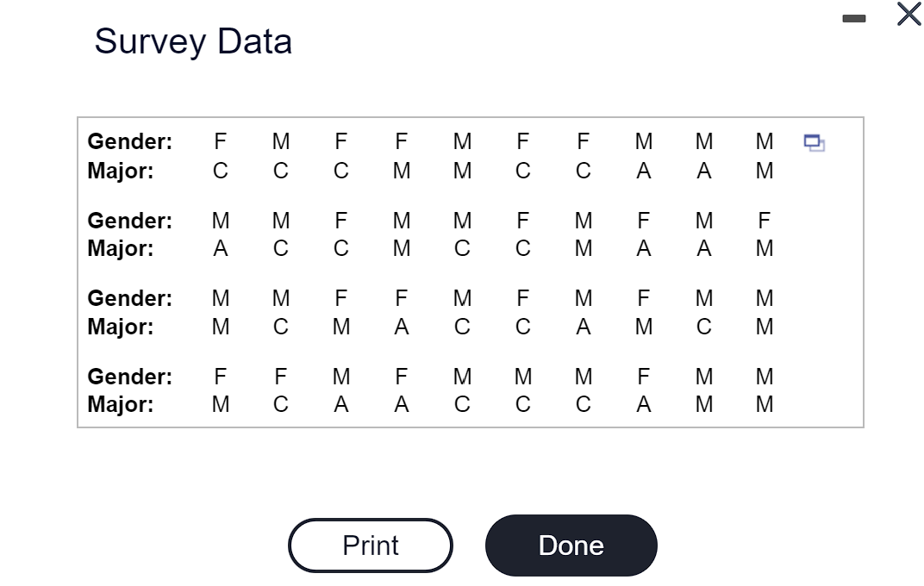Click the border of the data display box
This screenshot has width=924, height=586.
coord(471,118)
